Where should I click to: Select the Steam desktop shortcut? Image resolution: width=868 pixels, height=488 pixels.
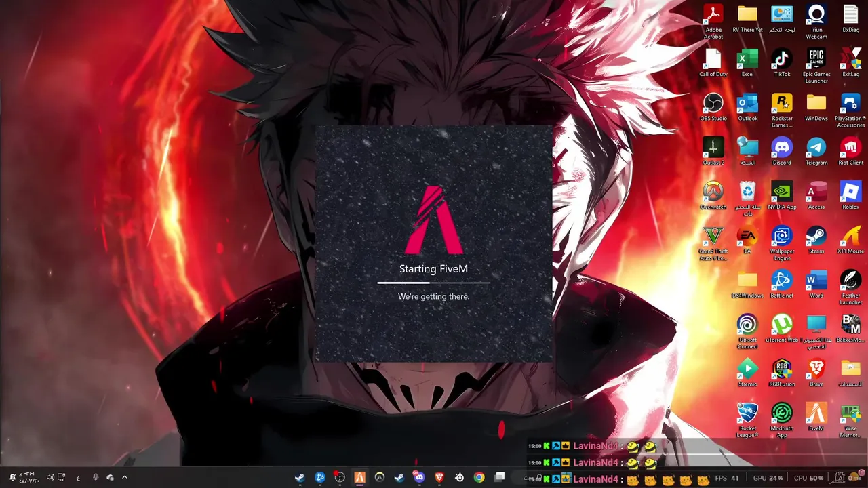coord(816,240)
